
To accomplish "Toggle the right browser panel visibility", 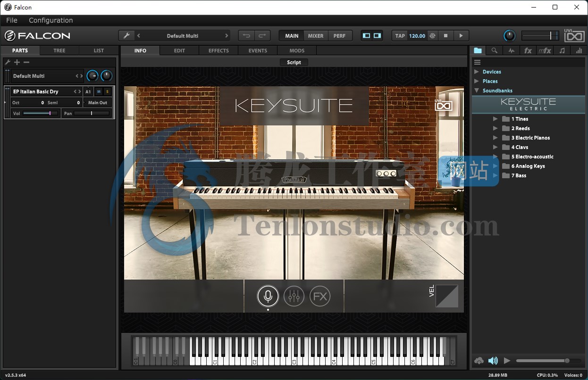I will pyautogui.click(x=378, y=36).
